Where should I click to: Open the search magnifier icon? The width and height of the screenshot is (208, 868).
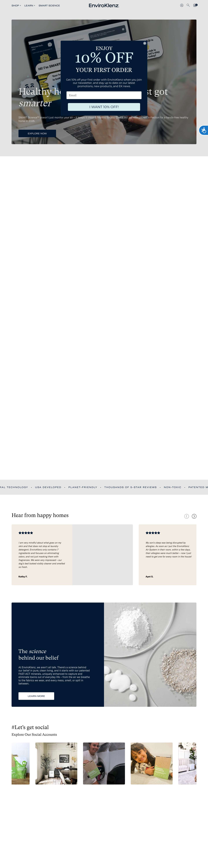188,5
